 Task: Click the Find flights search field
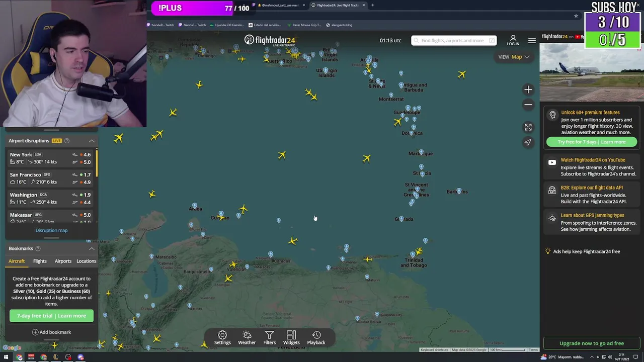(x=454, y=41)
